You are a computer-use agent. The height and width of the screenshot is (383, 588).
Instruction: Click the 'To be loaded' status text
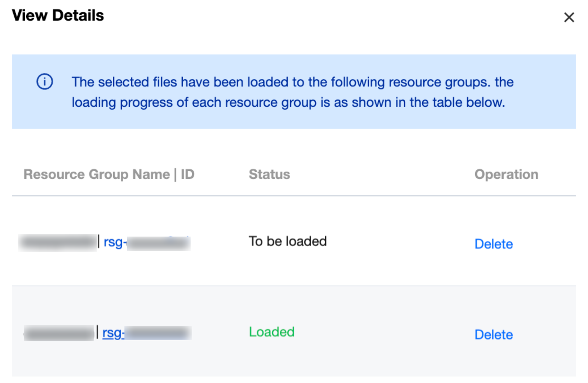(x=288, y=241)
